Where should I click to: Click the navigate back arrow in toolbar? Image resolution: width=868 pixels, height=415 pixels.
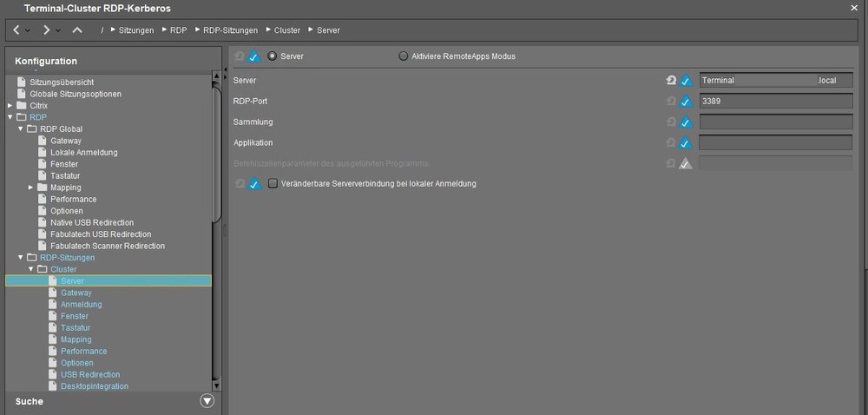[16, 30]
